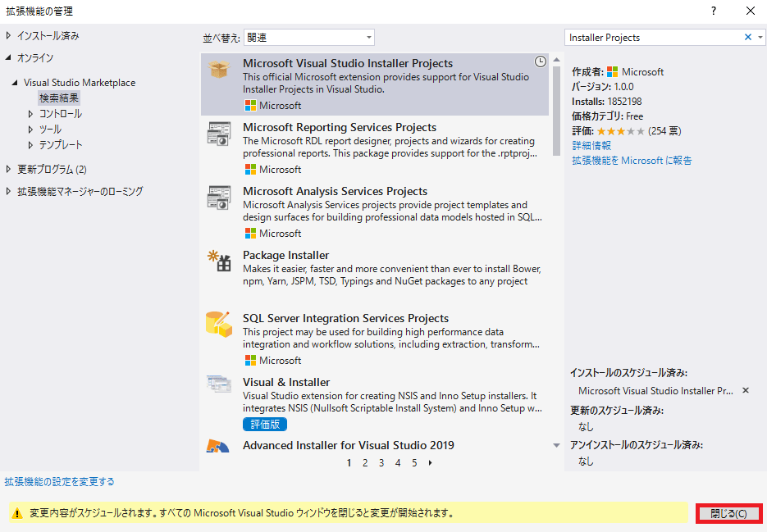Remove Installer Projects from the scheduled install list

pyautogui.click(x=746, y=390)
